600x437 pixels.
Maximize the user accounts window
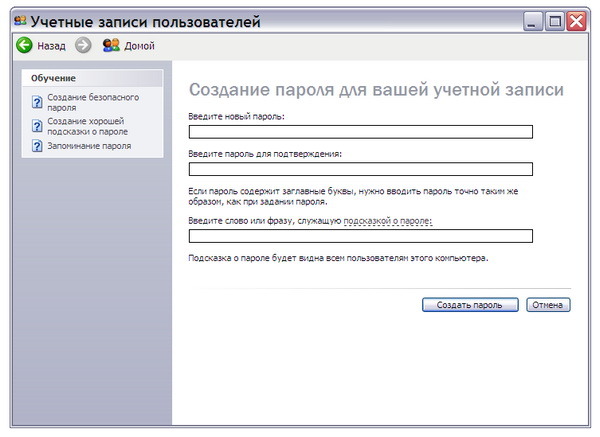(555, 20)
